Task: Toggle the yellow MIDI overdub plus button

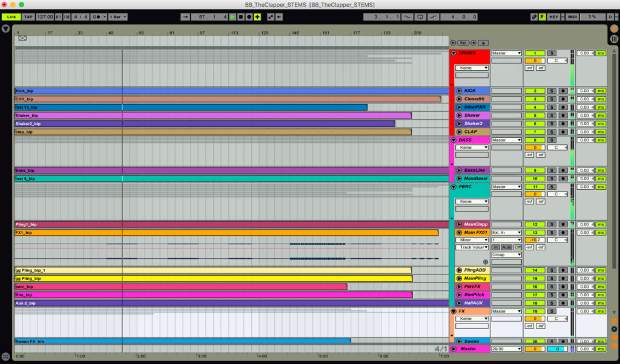Action: 257,17
